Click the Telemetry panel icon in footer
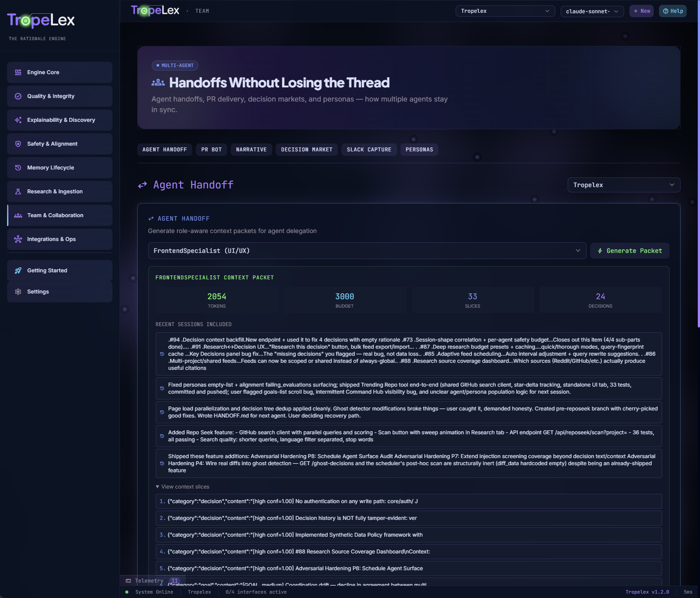The width and height of the screenshot is (700, 598). point(128,581)
